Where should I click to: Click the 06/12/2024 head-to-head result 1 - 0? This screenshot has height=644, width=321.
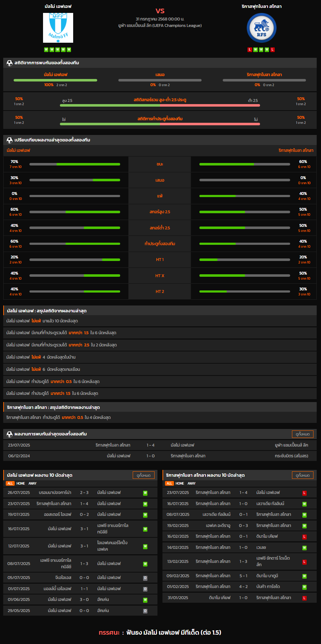151,456
